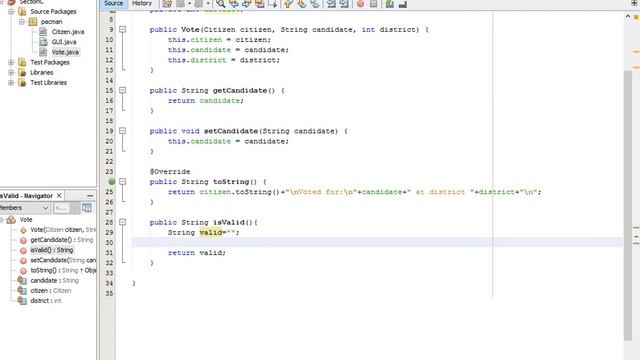Click line number 25 in gutter
This screenshot has width=640, height=360.
[109, 192]
